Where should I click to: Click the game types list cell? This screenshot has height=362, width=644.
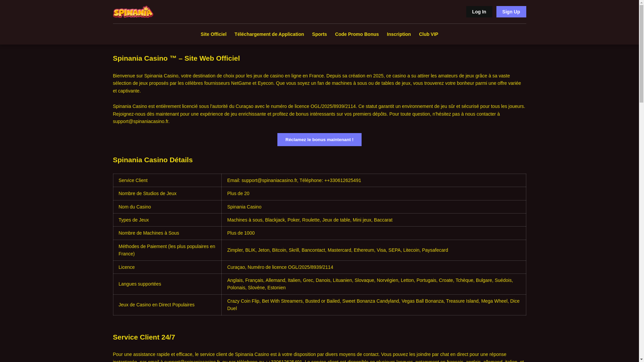click(x=374, y=220)
